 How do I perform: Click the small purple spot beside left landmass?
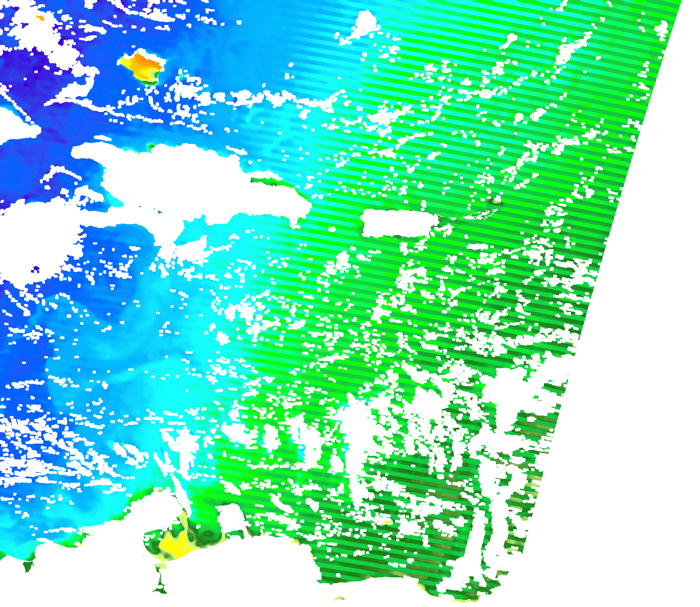click(36, 269)
